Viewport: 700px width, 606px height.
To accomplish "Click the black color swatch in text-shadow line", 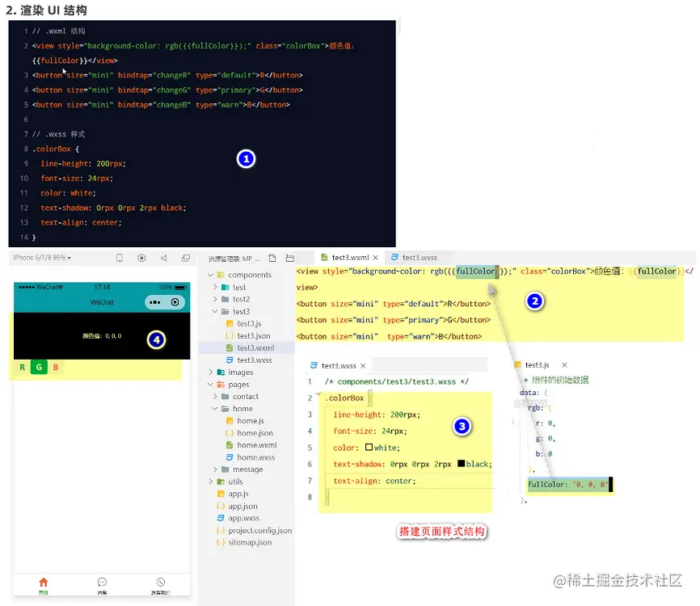I will (462, 463).
